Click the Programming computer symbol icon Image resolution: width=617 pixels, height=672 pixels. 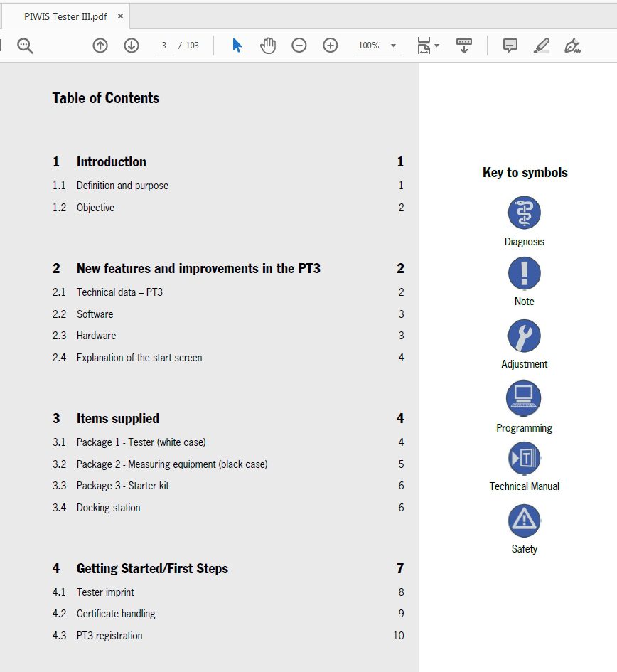(x=524, y=398)
